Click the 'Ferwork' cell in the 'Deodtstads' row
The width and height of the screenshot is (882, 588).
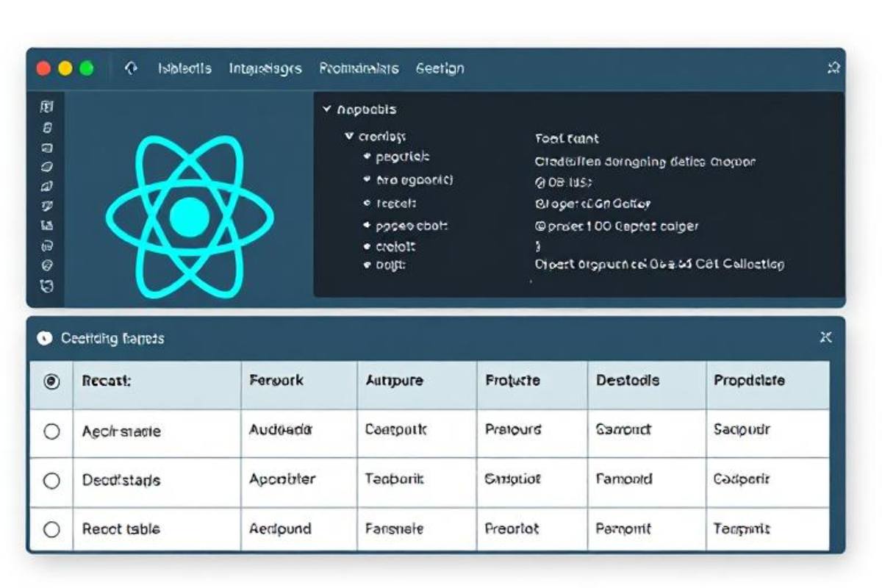pyautogui.click(x=299, y=482)
